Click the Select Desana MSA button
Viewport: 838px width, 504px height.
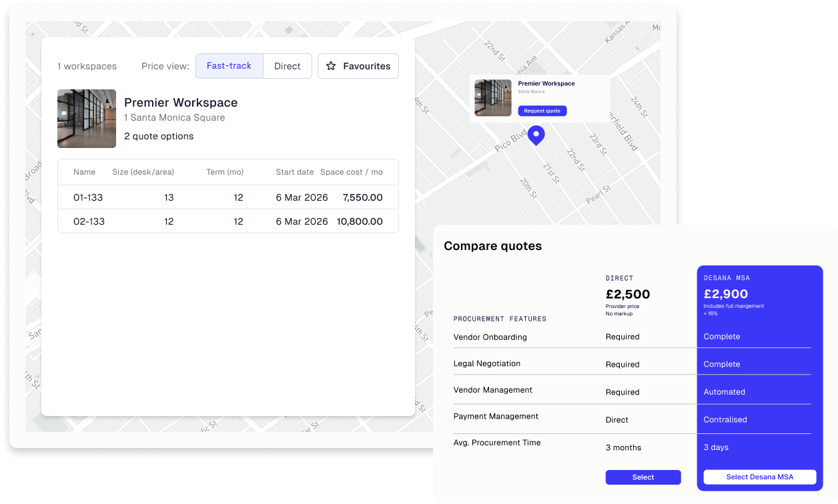tap(759, 476)
